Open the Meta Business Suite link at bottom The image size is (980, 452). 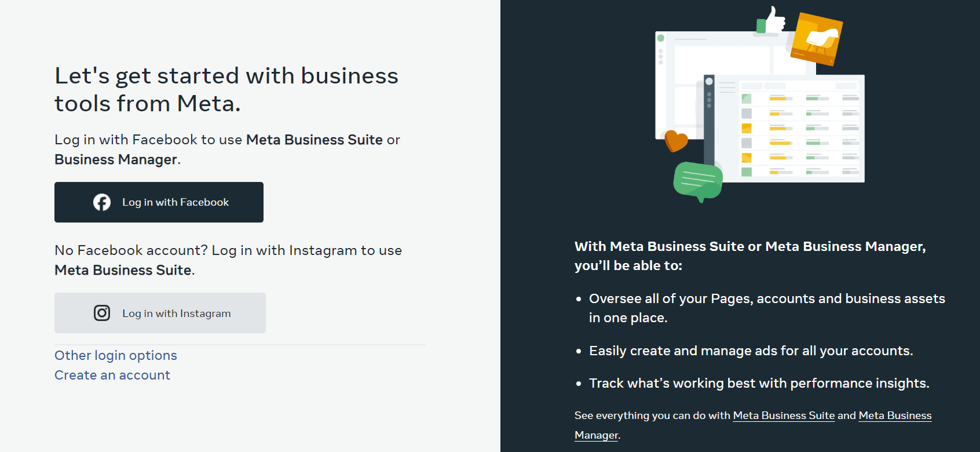point(783,415)
